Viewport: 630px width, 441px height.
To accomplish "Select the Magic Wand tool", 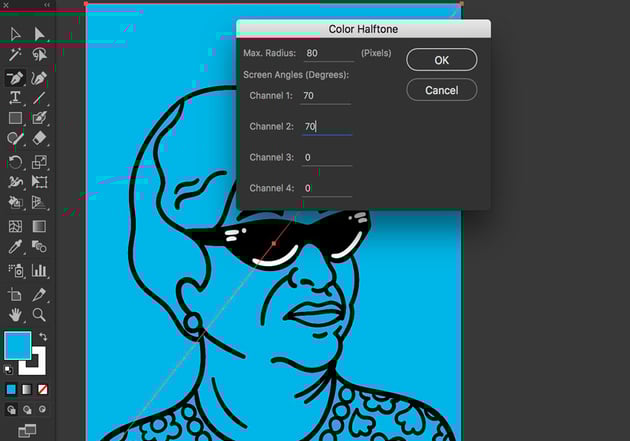I will (15, 55).
